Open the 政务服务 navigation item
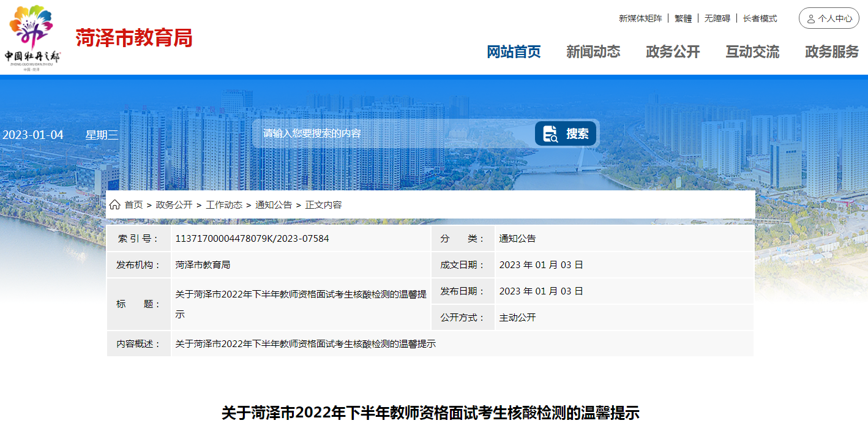The height and width of the screenshot is (434, 868). tap(832, 52)
